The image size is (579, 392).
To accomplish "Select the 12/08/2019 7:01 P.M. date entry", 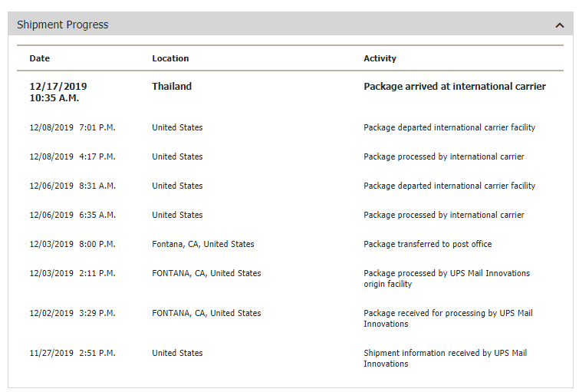I will pyautogui.click(x=72, y=127).
